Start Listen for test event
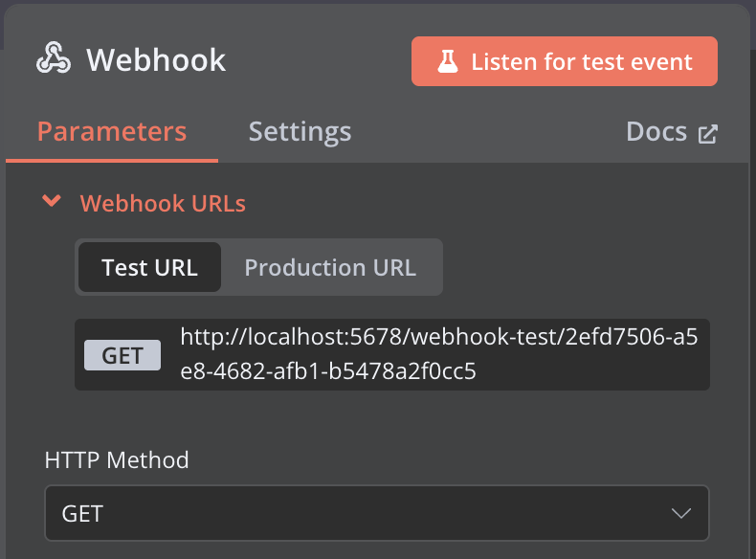 [564, 61]
